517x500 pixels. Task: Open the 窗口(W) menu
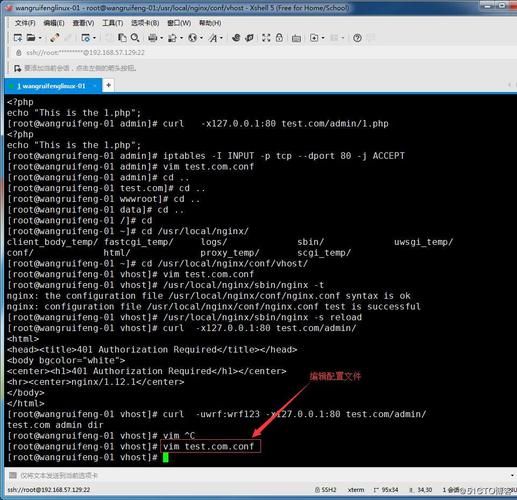click(179, 23)
